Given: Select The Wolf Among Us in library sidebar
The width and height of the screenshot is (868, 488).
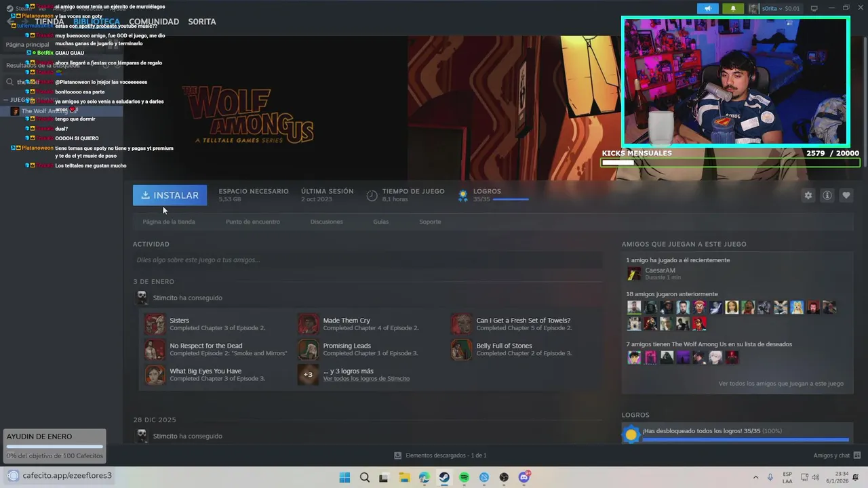Looking at the screenshot, I should [61, 111].
